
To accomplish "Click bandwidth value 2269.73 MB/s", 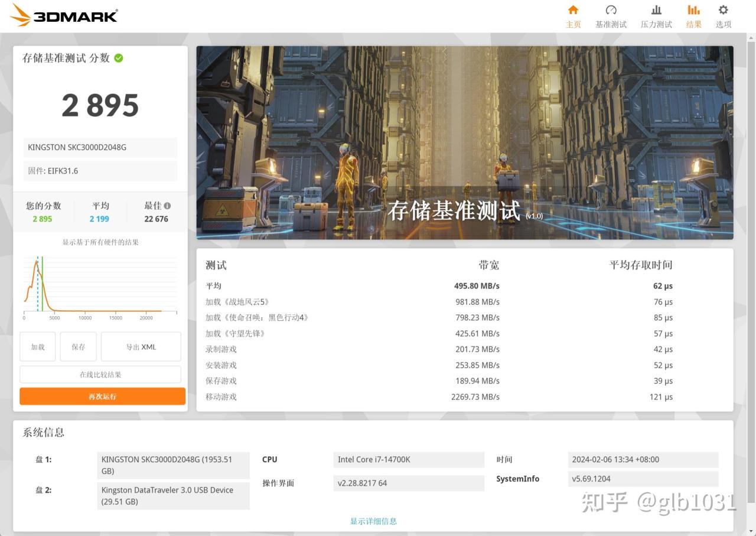I will (475, 397).
